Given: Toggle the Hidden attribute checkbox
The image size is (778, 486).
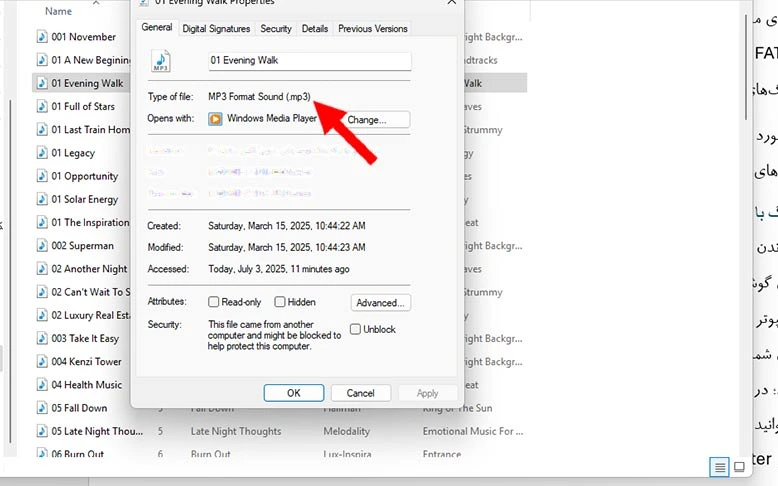Looking at the screenshot, I should (x=280, y=302).
